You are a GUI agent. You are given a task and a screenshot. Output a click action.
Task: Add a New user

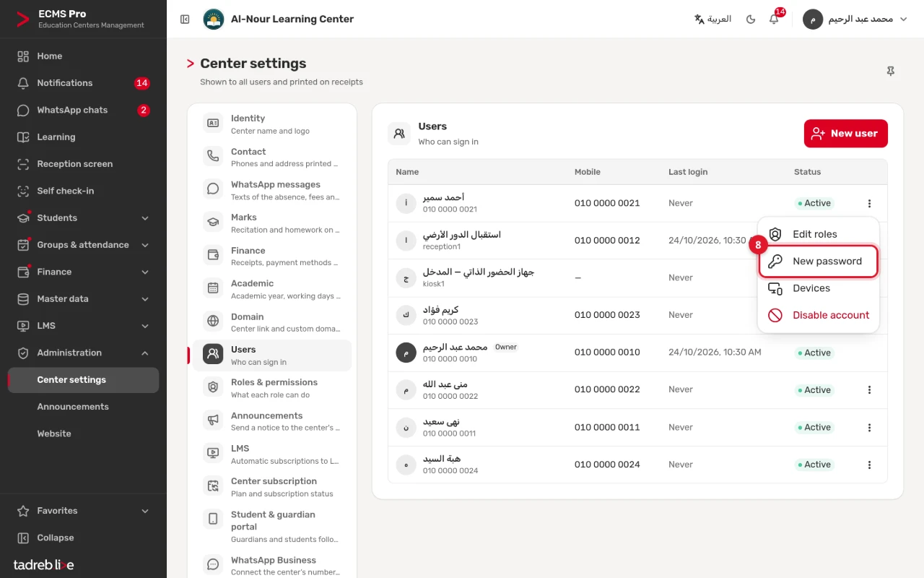[846, 134]
